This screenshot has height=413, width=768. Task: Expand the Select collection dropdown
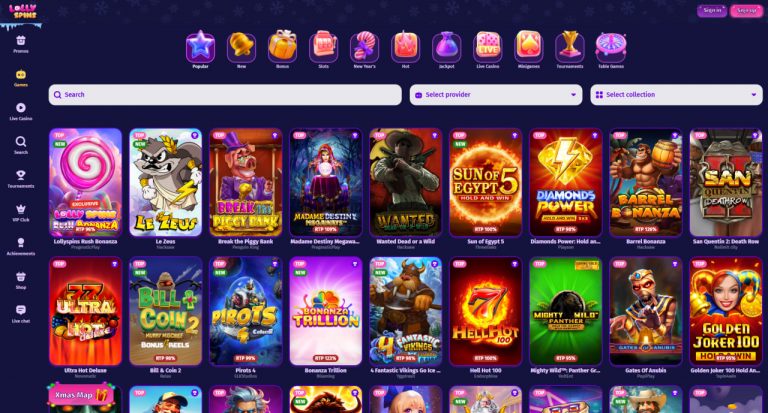[x=676, y=95]
